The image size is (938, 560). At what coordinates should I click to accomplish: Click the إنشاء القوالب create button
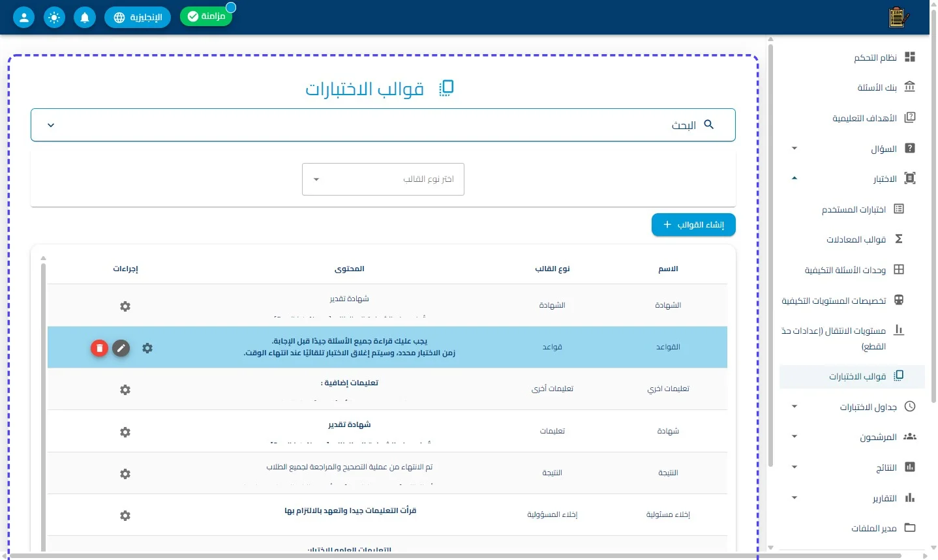point(693,225)
